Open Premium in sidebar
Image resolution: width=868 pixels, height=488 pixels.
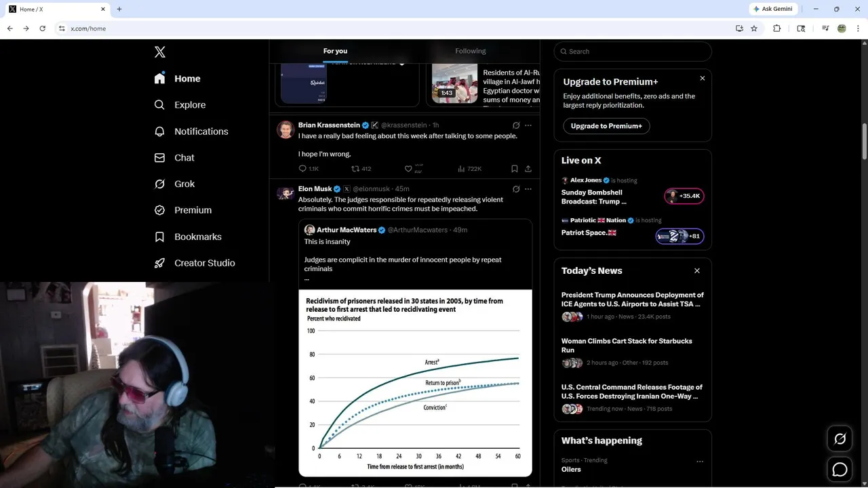point(183,210)
